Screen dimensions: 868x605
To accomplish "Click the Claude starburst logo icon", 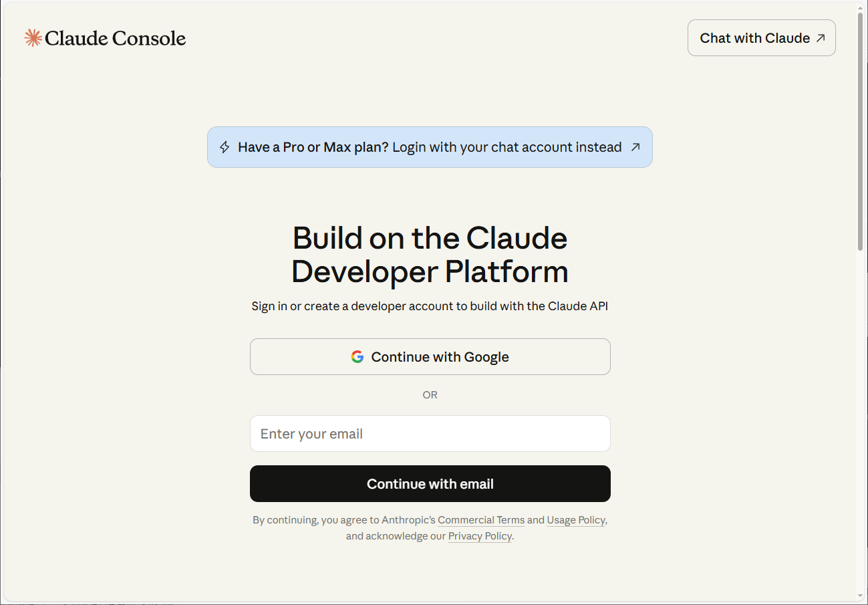I will click(33, 38).
